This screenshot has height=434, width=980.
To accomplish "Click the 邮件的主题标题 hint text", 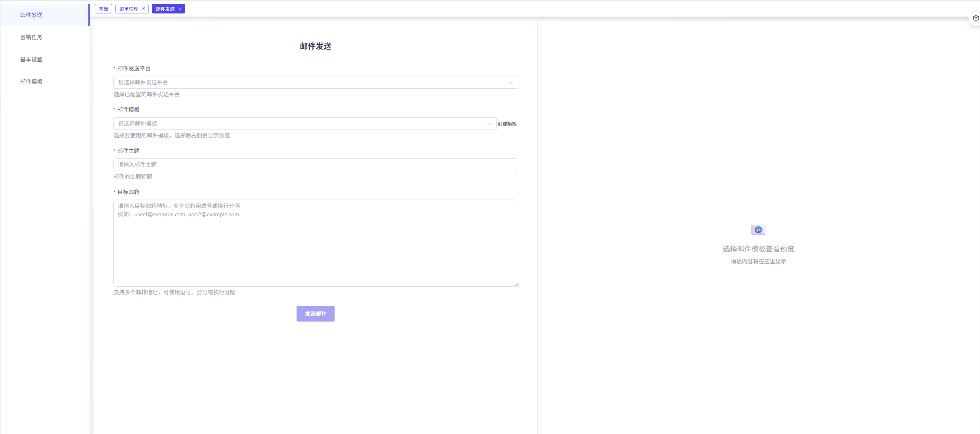I will [133, 177].
